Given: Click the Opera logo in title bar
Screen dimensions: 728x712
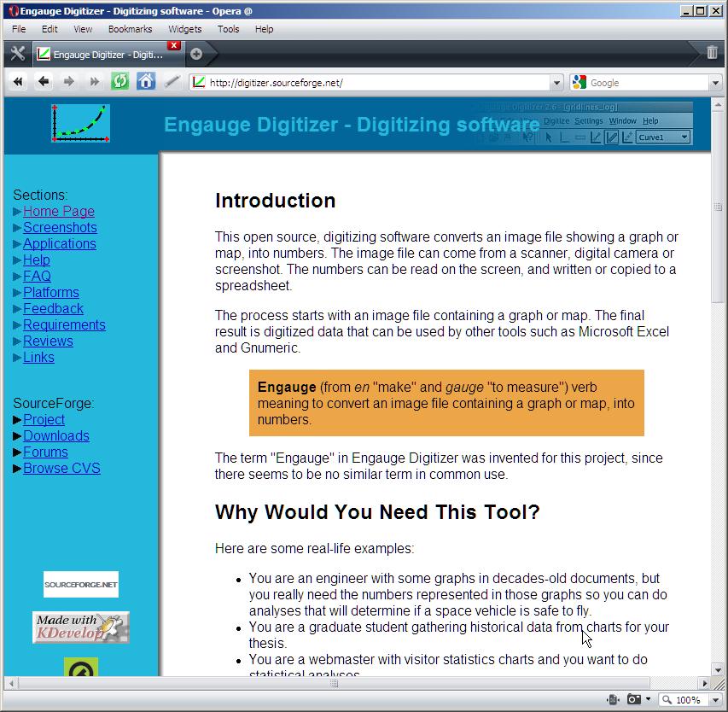Looking at the screenshot, I should click(13, 11).
